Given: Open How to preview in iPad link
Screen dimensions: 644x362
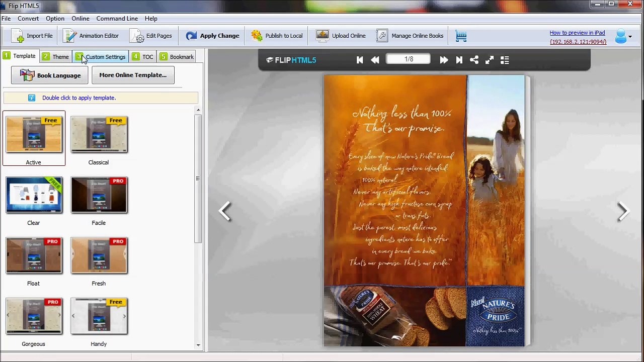Looking at the screenshot, I should point(577,33).
